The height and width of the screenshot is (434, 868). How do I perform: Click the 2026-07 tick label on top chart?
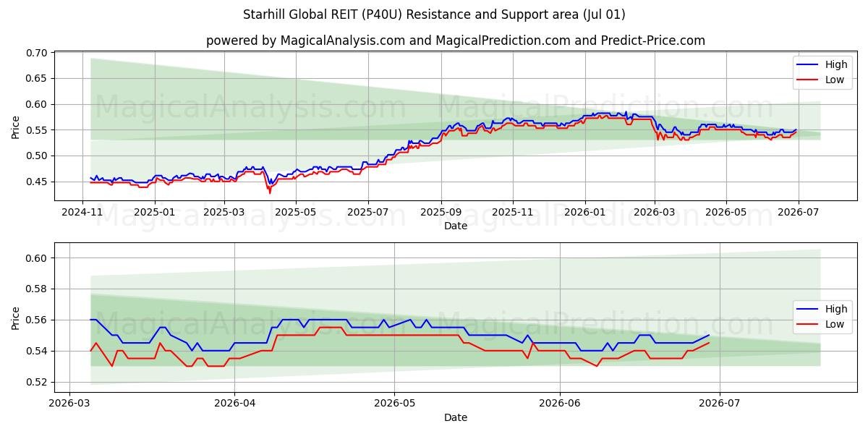798,212
